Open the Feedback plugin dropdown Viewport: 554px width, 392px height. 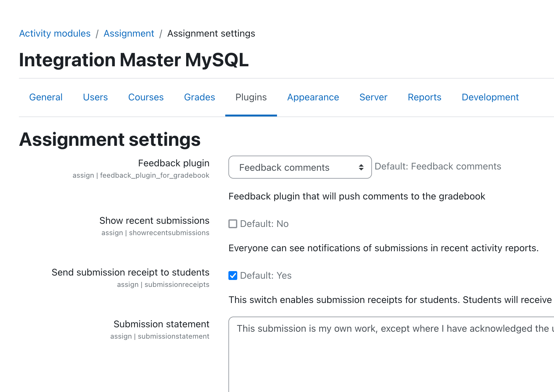click(x=300, y=167)
